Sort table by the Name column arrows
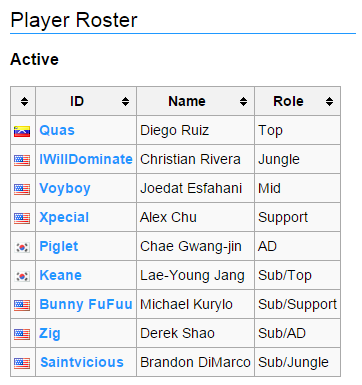The image size is (362, 385). 243,101
